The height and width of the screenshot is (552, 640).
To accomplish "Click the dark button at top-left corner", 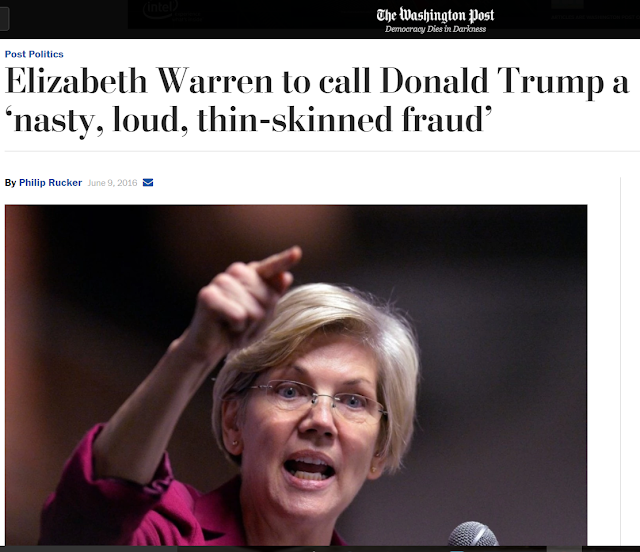I will pyautogui.click(x=4, y=19).
